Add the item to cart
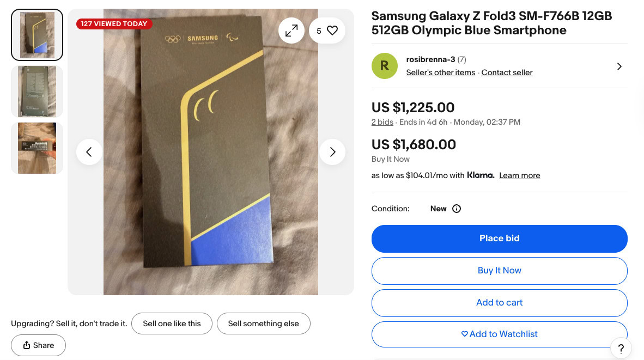The image size is (644, 360). [x=499, y=303]
